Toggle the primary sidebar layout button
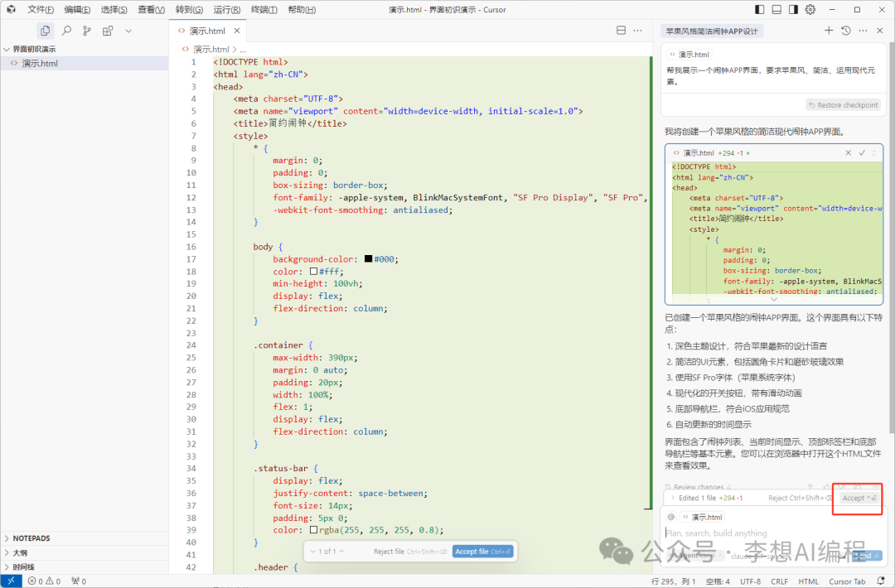895x588 pixels. point(760,9)
